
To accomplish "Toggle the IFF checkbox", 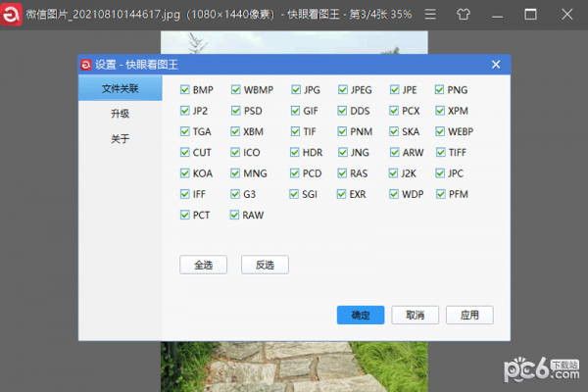I will (x=184, y=194).
